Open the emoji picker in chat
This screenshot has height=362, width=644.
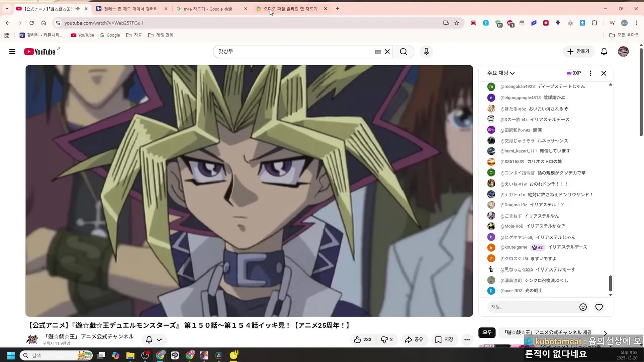(x=583, y=307)
